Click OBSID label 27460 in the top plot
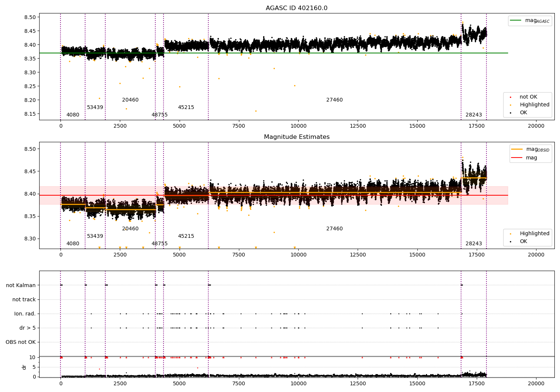560x392 pixels. 335,100
